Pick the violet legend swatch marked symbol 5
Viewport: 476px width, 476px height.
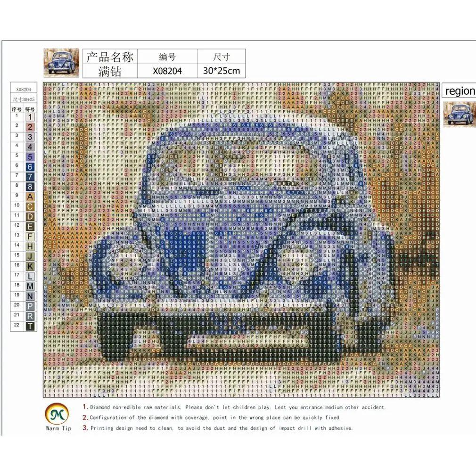pos(30,157)
